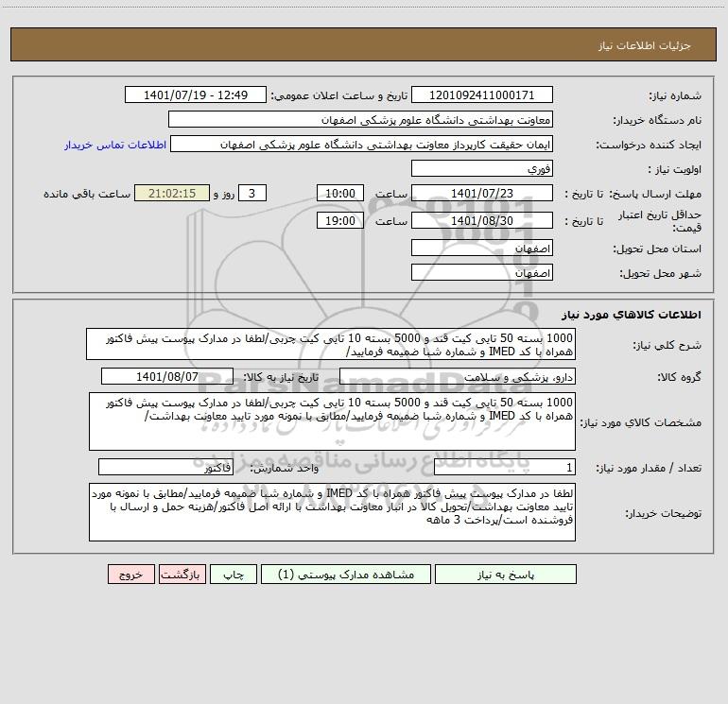728x704 pixels.
Task: Click the ساعت باقی مانده label
Action: [87, 194]
